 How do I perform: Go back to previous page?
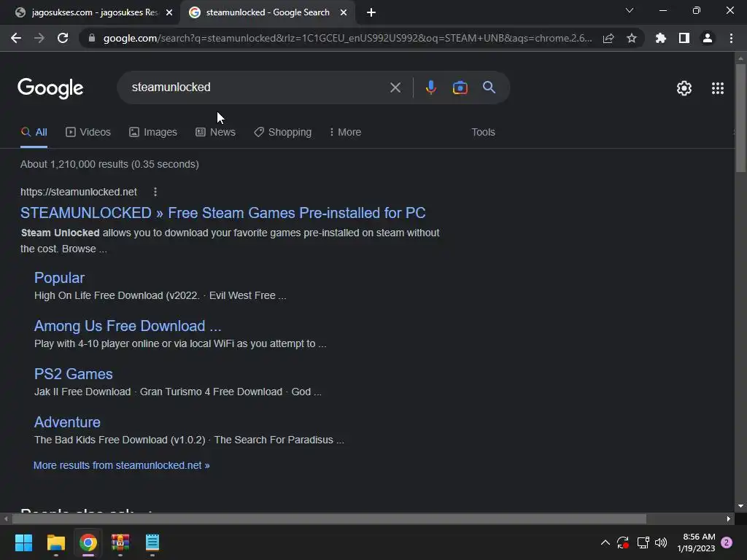[16, 38]
